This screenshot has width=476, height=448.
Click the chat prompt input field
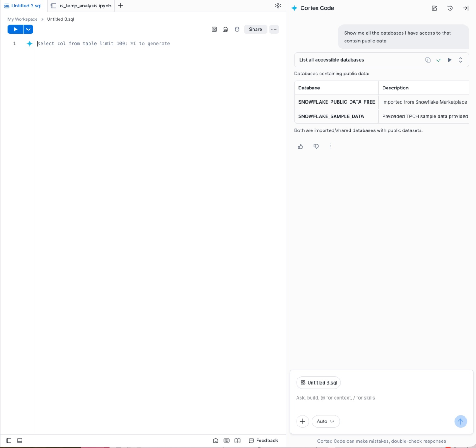tap(381, 398)
